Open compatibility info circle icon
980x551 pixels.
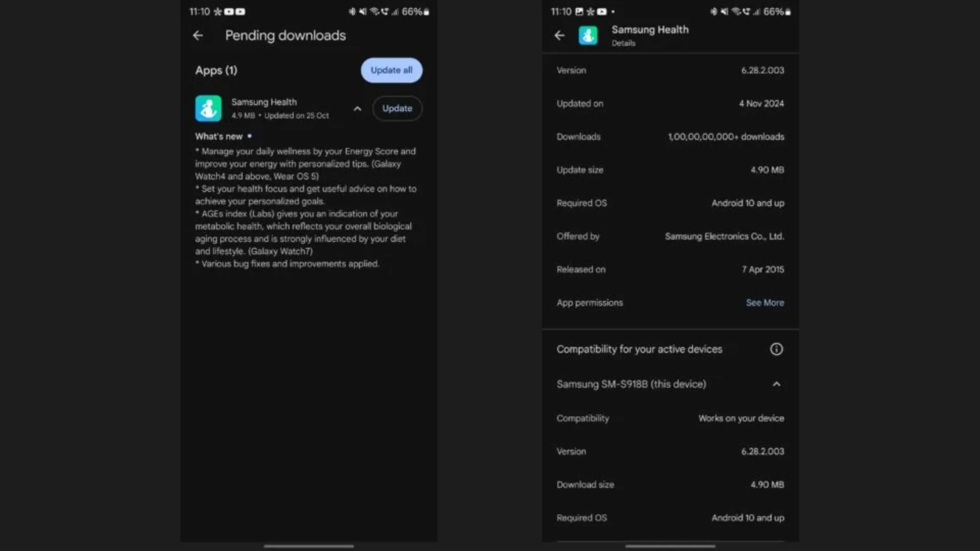click(x=776, y=349)
